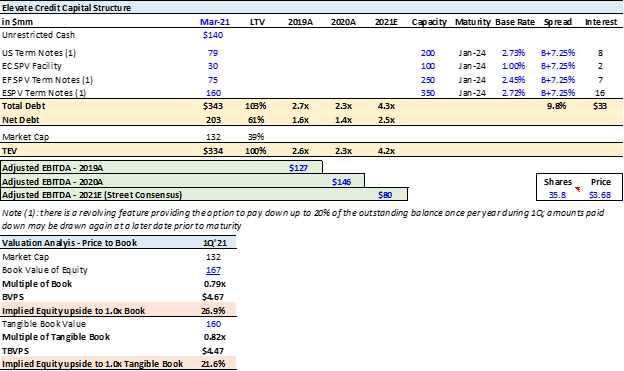
Task: Select the 4.2x TEV 2021E multiple
Action: pyautogui.click(x=386, y=151)
